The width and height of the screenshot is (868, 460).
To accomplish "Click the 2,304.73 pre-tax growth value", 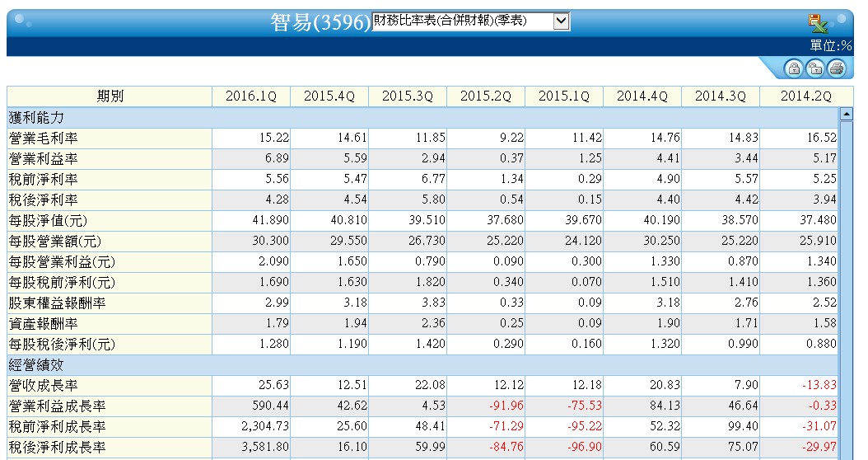I will click(x=265, y=426).
